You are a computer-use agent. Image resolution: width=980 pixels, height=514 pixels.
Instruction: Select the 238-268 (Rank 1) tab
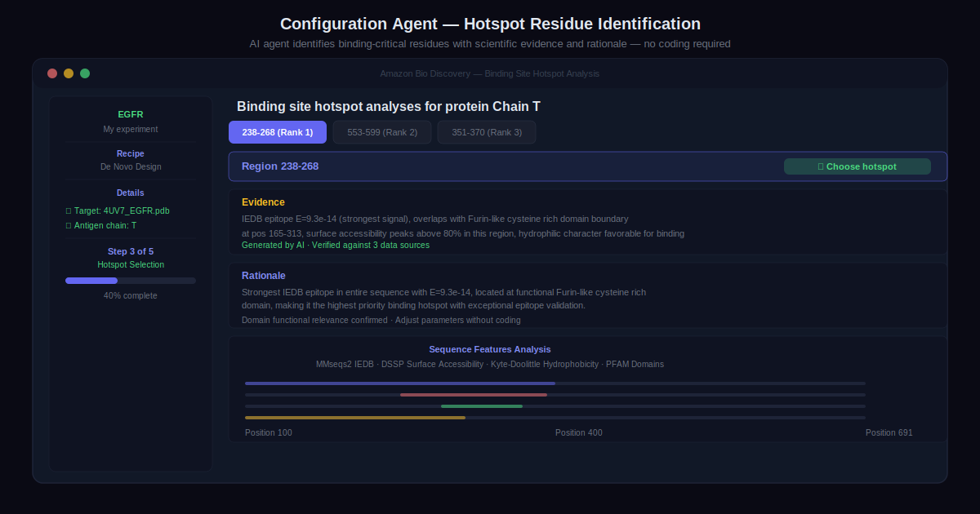[x=278, y=132]
